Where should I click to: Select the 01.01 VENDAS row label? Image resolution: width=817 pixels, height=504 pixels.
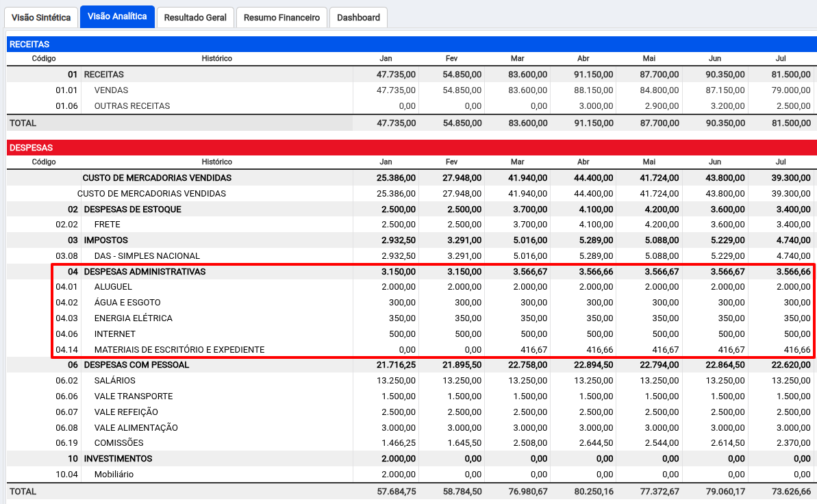(111, 90)
